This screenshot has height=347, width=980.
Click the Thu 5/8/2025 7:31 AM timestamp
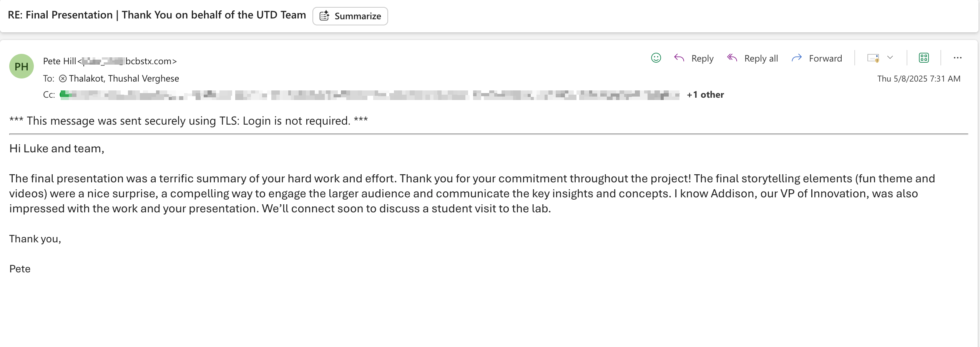pyautogui.click(x=919, y=78)
